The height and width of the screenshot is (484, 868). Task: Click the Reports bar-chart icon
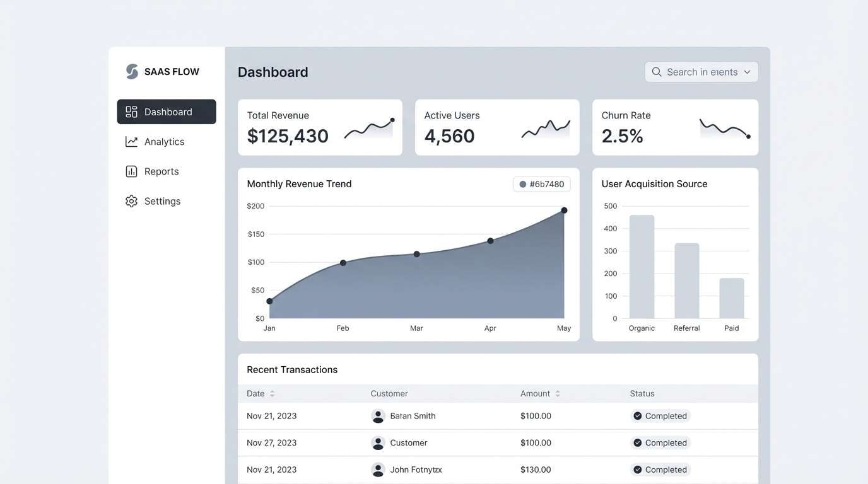pyautogui.click(x=131, y=171)
